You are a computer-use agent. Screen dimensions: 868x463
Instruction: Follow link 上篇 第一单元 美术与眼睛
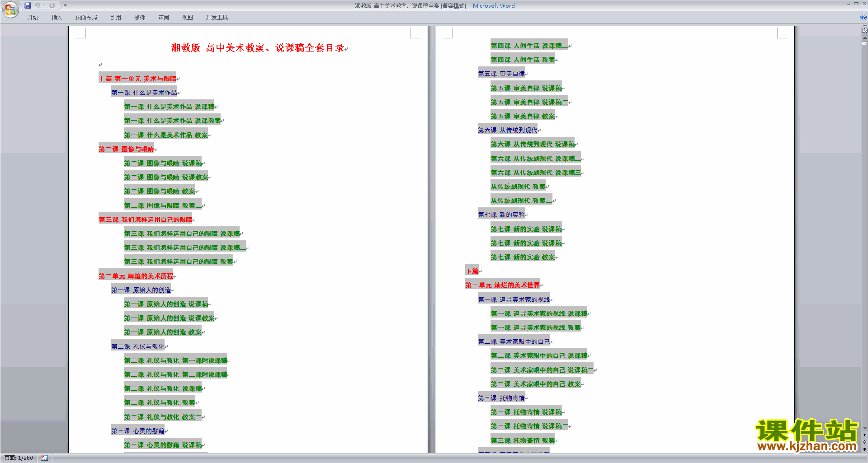pos(137,79)
